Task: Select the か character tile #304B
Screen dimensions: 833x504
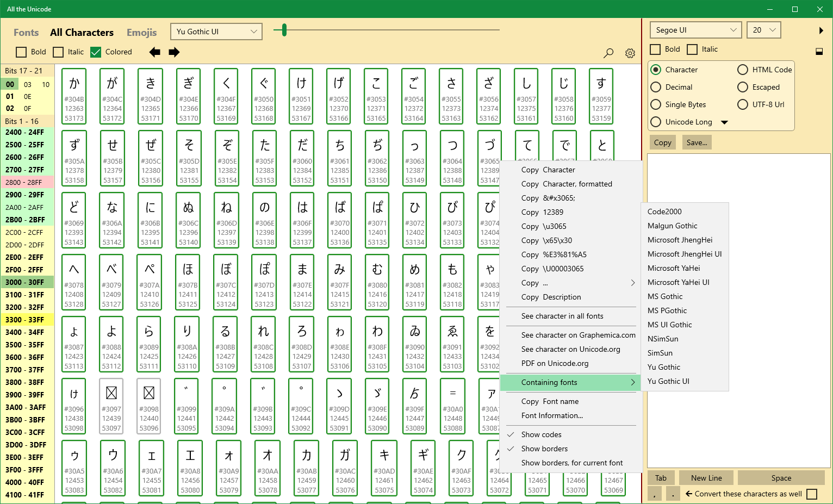Action: [74, 96]
